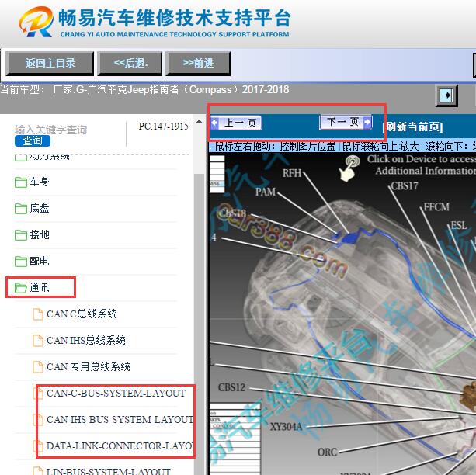The height and width of the screenshot is (475, 476).
Task: Open CAN IHS总线系统 document
Action: coord(86,340)
